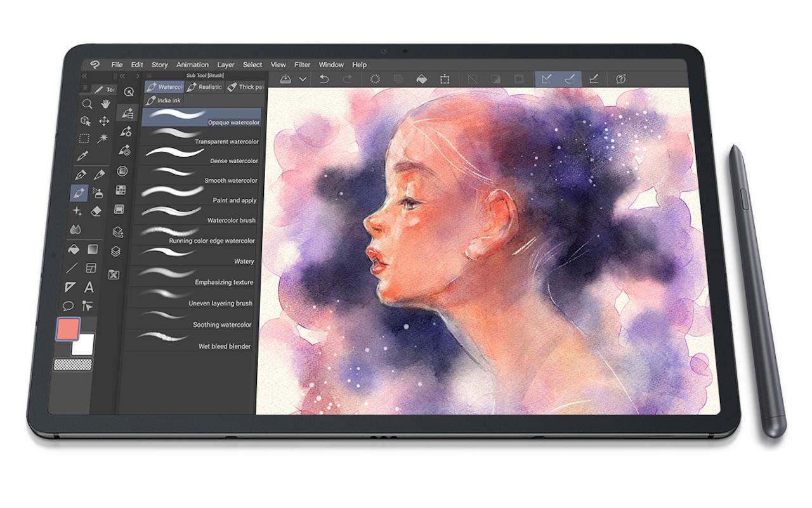This screenshot has width=812, height=508.
Task: Click the Scale/Rotate transform icon
Action: (x=445, y=79)
